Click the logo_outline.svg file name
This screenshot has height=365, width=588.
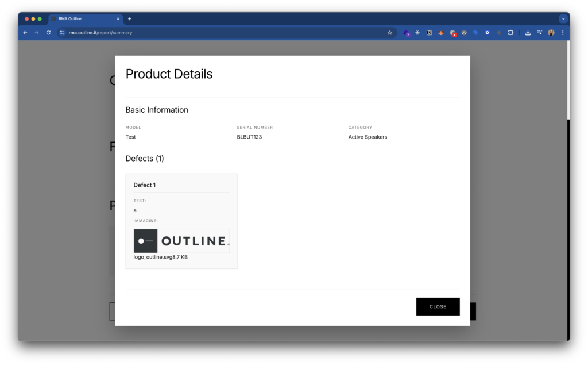tap(152, 257)
